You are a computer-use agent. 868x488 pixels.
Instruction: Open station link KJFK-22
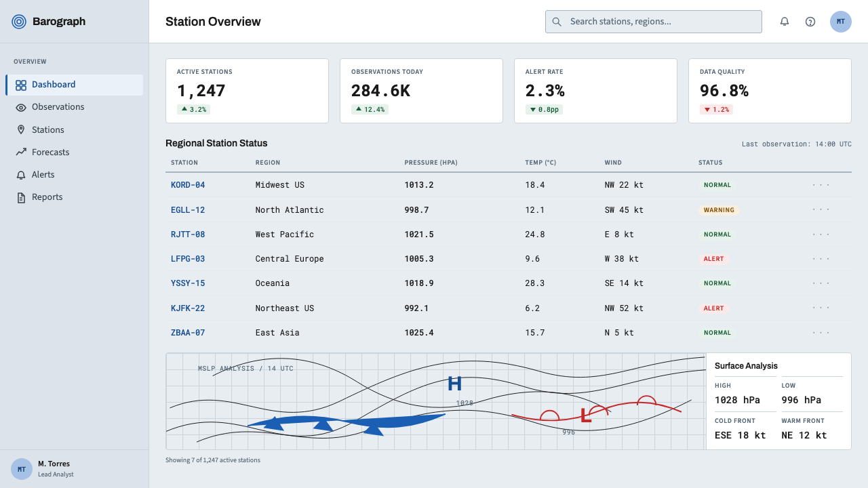[x=188, y=308]
